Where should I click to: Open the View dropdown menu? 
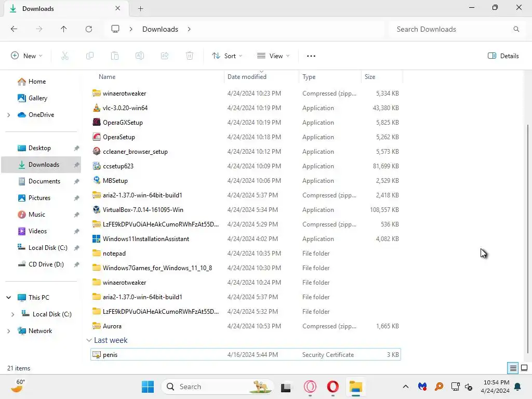coord(273,56)
